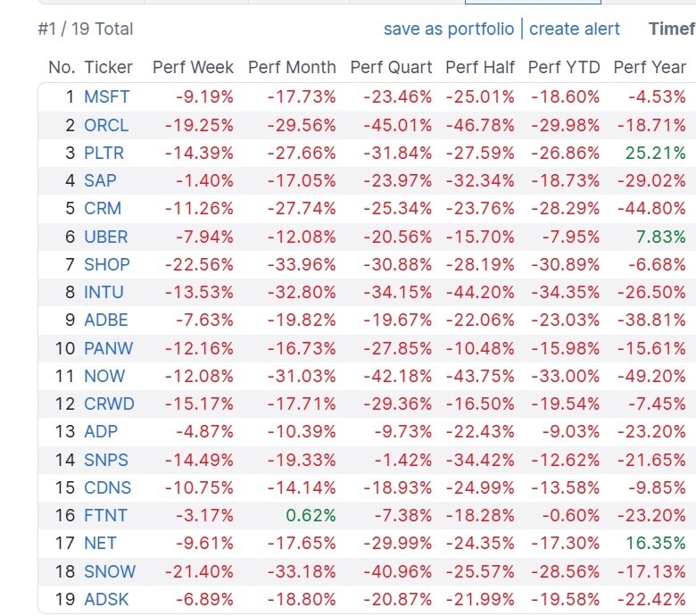Select the PLTR ticker link
This screenshot has height=616, width=696.
coord(104,153)
